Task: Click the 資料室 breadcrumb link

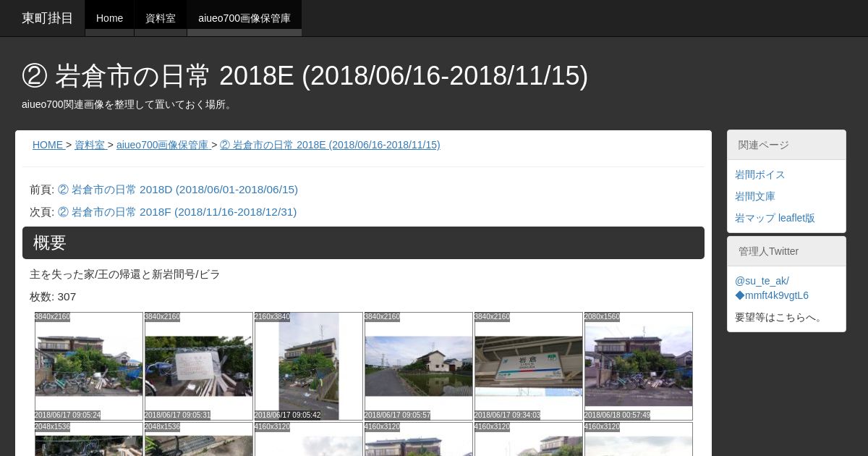Action: click(x=90, y=145)
